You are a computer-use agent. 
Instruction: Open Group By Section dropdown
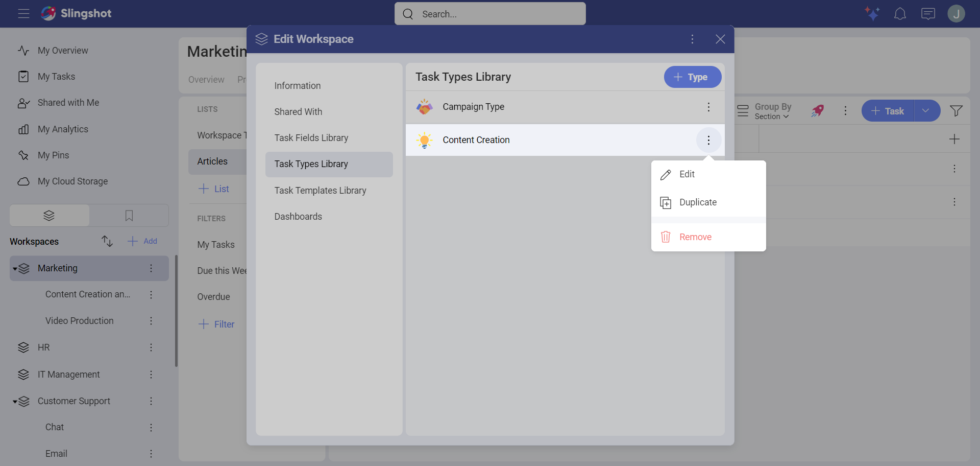point(765,111)
